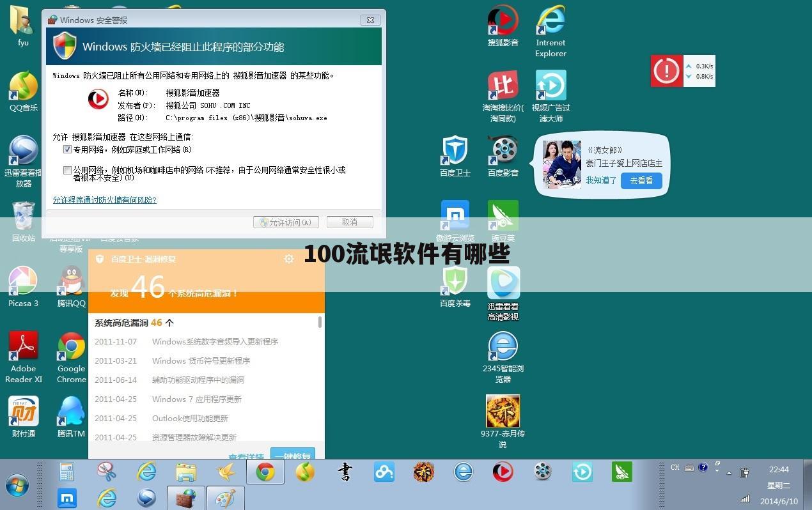Click the 漏洞 list vertical scrollbar
This screenshot has height=510, width=812.
click(320, 321)
